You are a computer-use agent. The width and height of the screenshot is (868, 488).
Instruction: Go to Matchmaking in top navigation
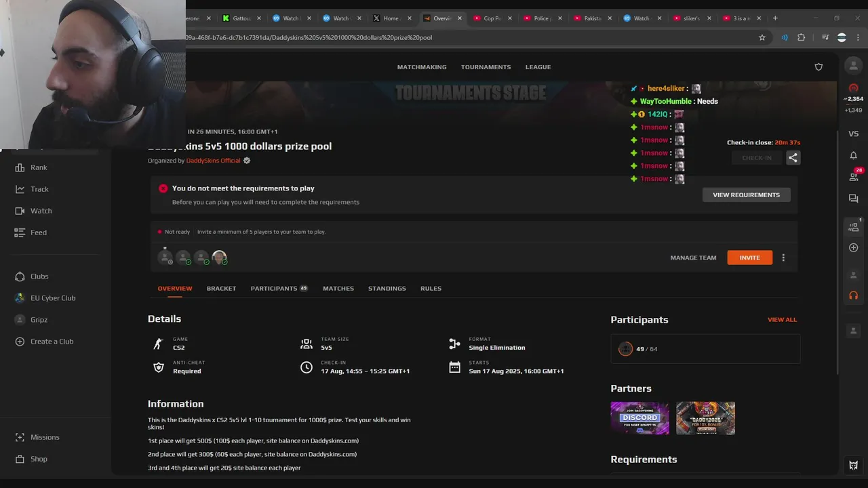point(422,67)
